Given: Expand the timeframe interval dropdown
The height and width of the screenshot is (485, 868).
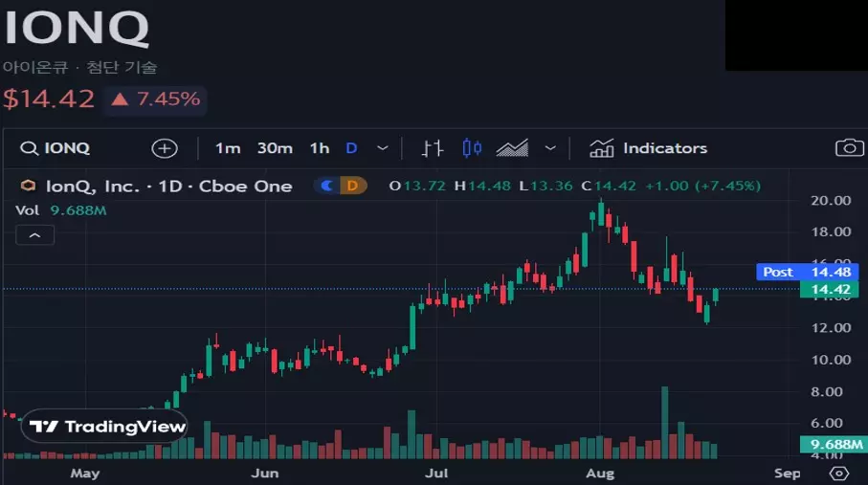Looking at the screenshot, I should point(383,148).
